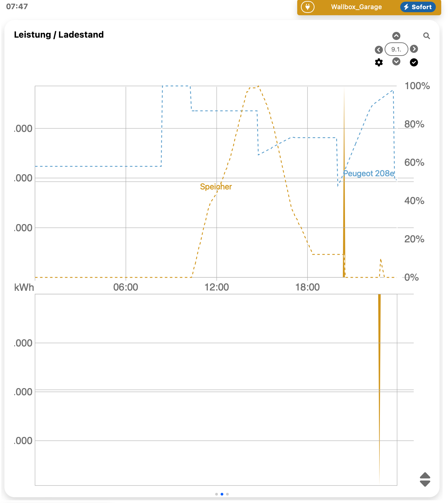Click the chart height up/down arrows
The image size is (448, 503).
pyautogui.click(x=425, y=479)
